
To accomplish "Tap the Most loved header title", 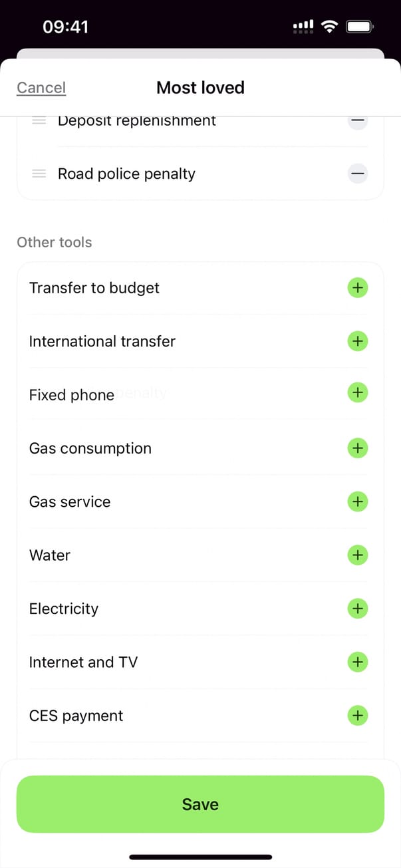I will 200,88.
